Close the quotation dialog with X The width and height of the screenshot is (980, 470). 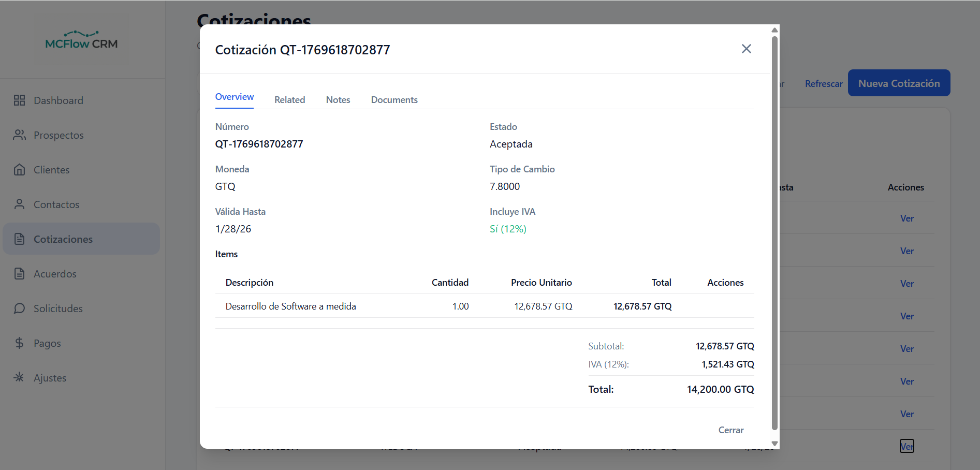click(746, 49)
